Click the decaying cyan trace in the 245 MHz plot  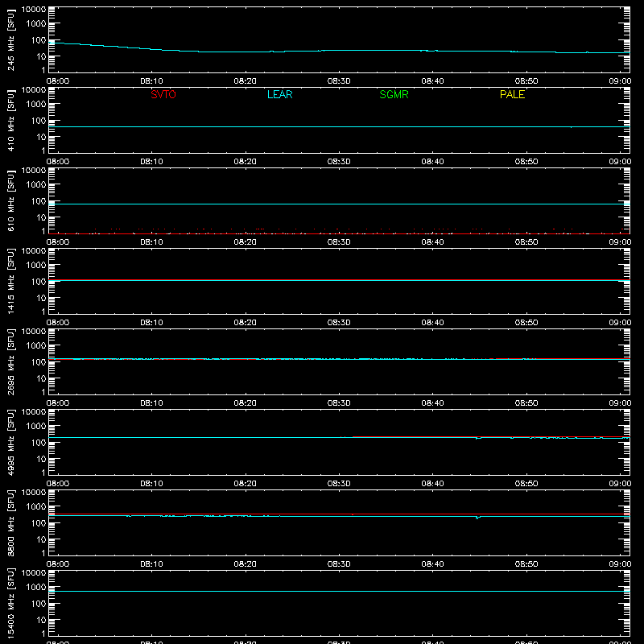click(x=339, y=51)
